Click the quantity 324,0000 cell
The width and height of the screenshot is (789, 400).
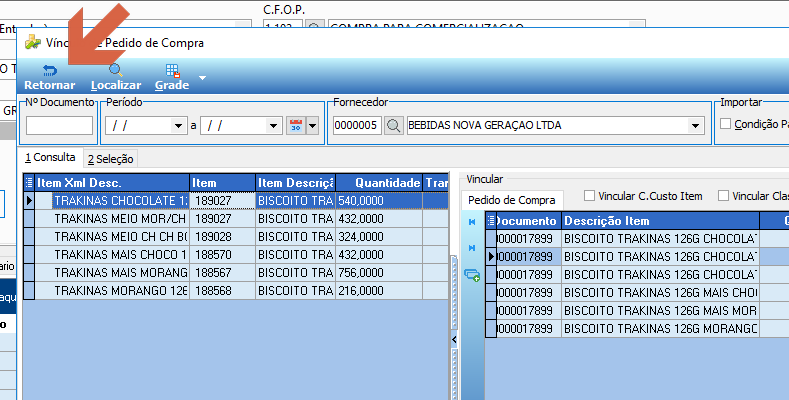[379, 236]
